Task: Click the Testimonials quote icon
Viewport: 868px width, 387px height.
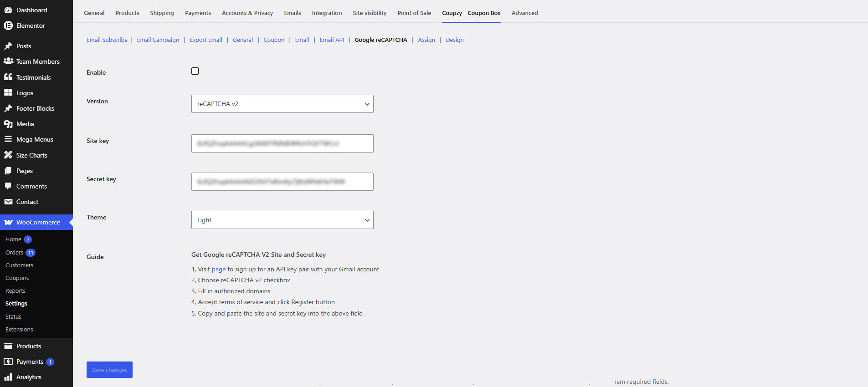Action: click(x=8, y=77)
